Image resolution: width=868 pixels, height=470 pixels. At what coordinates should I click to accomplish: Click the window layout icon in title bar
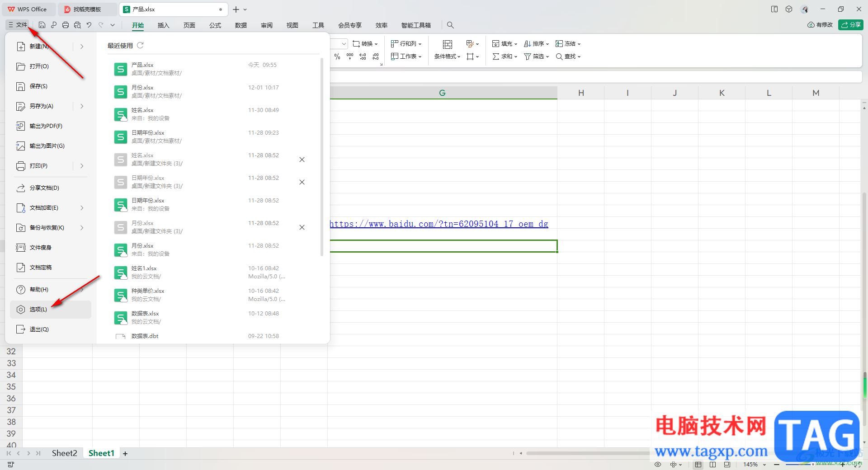(x=774, y=9)
